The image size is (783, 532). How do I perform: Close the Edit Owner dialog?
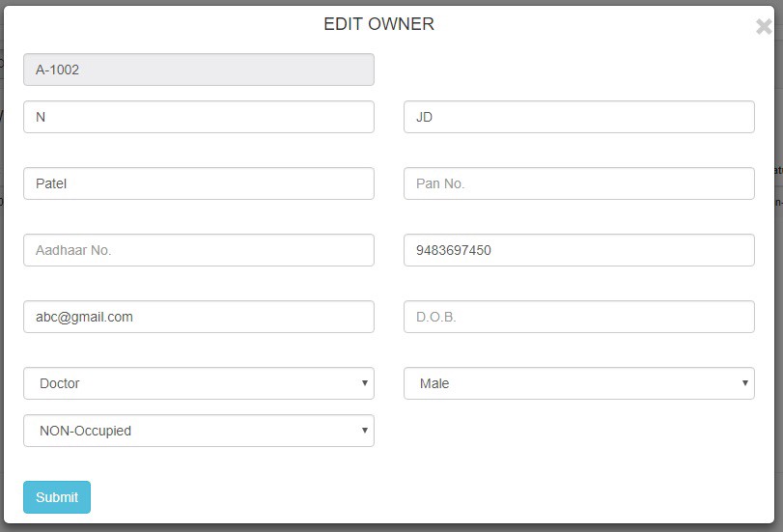(764, 27)
